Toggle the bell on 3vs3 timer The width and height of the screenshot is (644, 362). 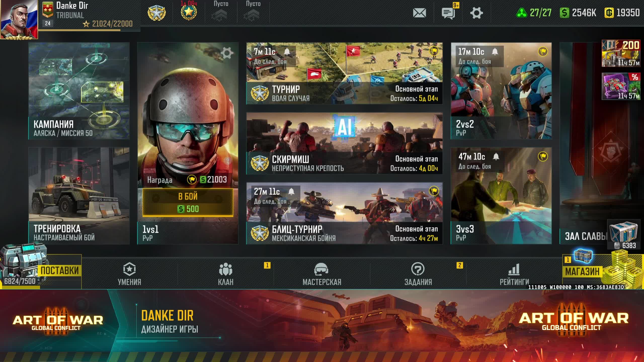pos(496,157)
